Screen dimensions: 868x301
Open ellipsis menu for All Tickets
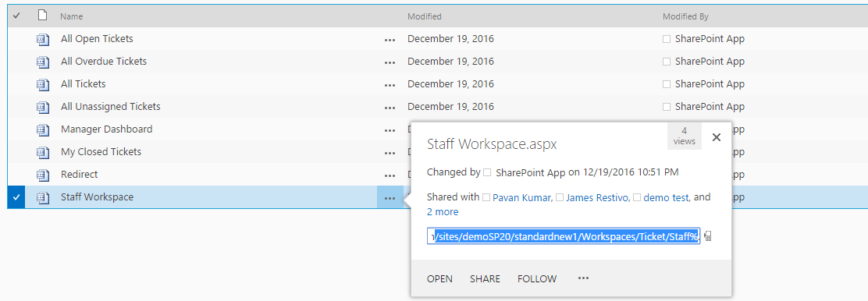[390, 85]
